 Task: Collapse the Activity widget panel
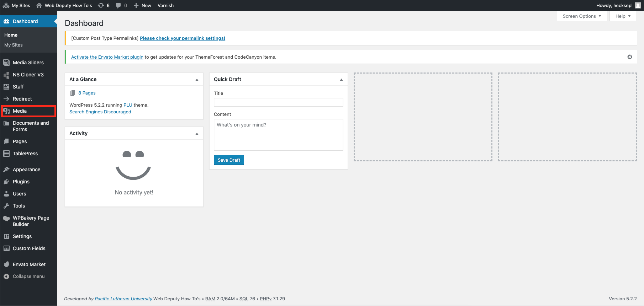point(197,134)
